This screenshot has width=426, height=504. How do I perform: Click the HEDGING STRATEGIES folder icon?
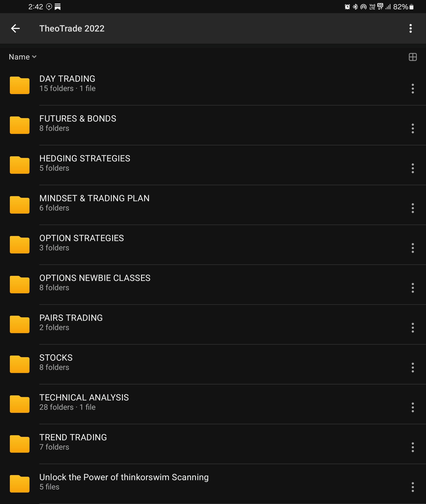[19, 165]
